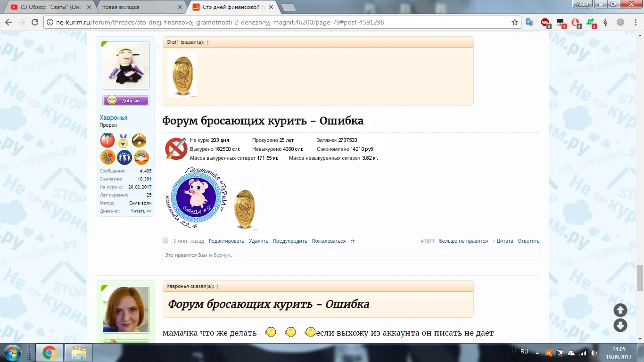Viewport: 644px width, 362px height.
Task: Click the brown star badge
Action: [139, 140]
